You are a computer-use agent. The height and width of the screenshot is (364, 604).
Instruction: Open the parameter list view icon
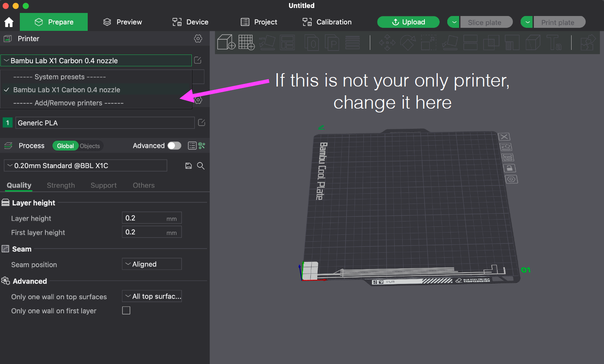192,146
